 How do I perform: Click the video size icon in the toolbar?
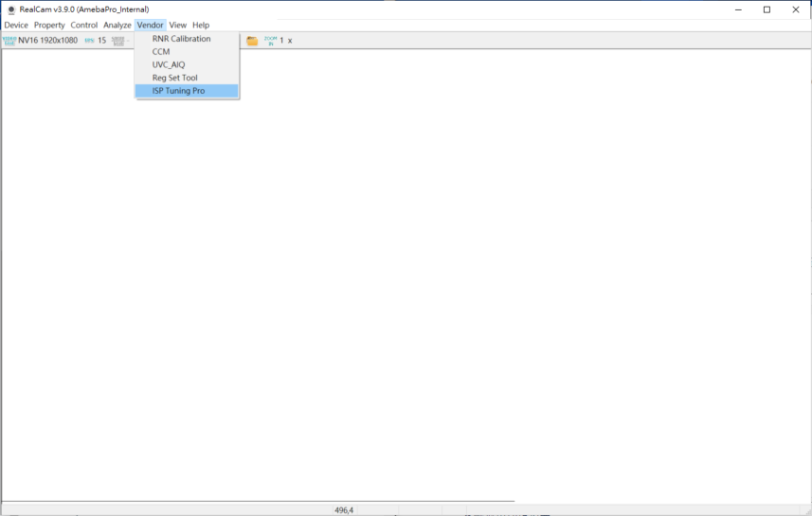pyautogui.click(x=9, y=41)
